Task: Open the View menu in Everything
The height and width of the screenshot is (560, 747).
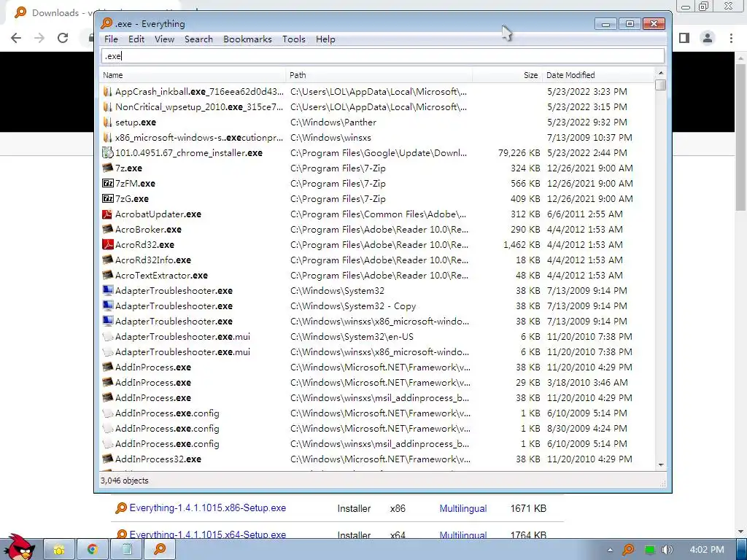Action: [164, 39]
